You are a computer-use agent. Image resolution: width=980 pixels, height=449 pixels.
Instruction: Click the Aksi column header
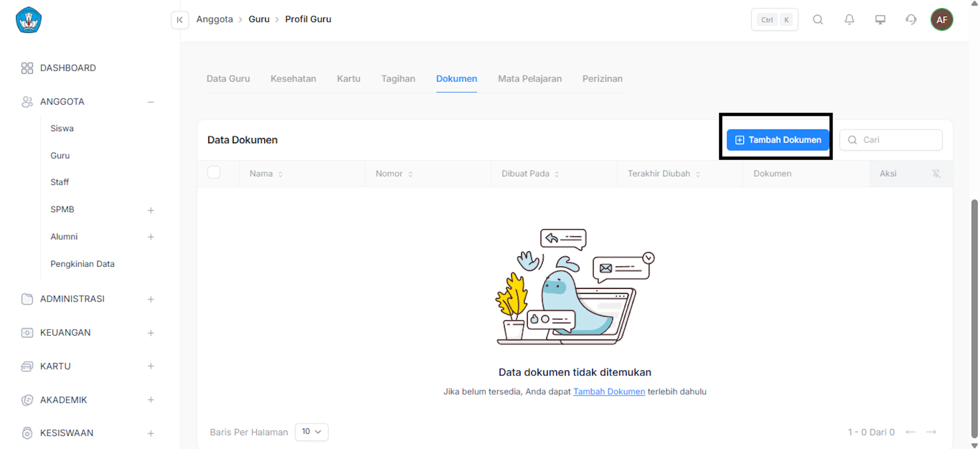point(888,174)
